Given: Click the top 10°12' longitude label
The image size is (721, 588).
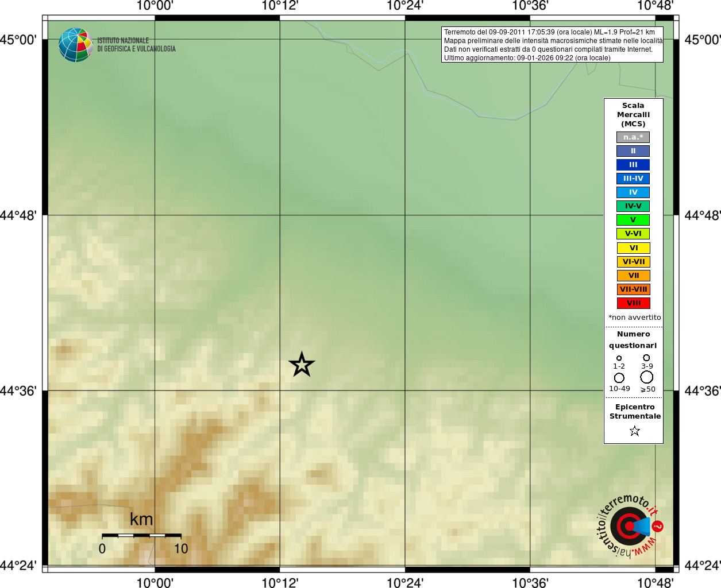Looking at the screenshot, I should point(280,6).
